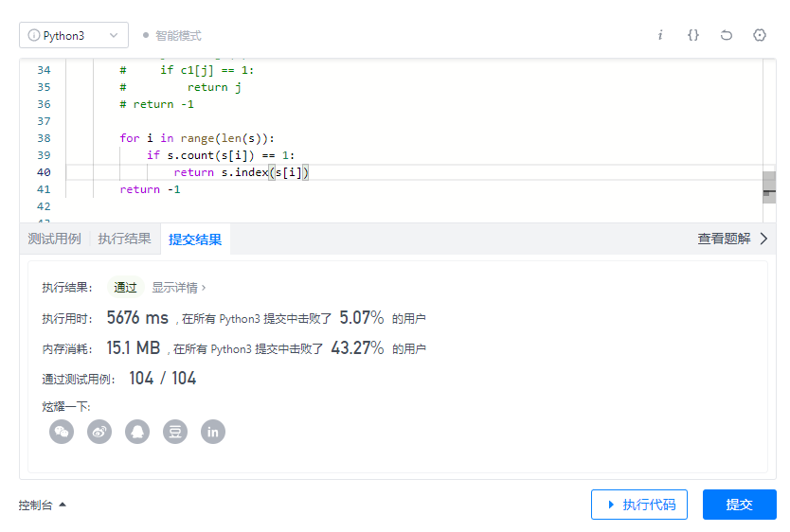Open 查看题解 solutions link
The width and height of the screenshot is (790, 532).
pos(724,239)
